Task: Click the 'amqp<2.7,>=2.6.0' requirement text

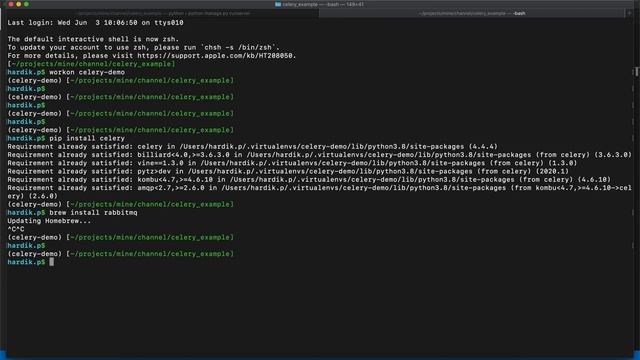Action: click(171, 188)
